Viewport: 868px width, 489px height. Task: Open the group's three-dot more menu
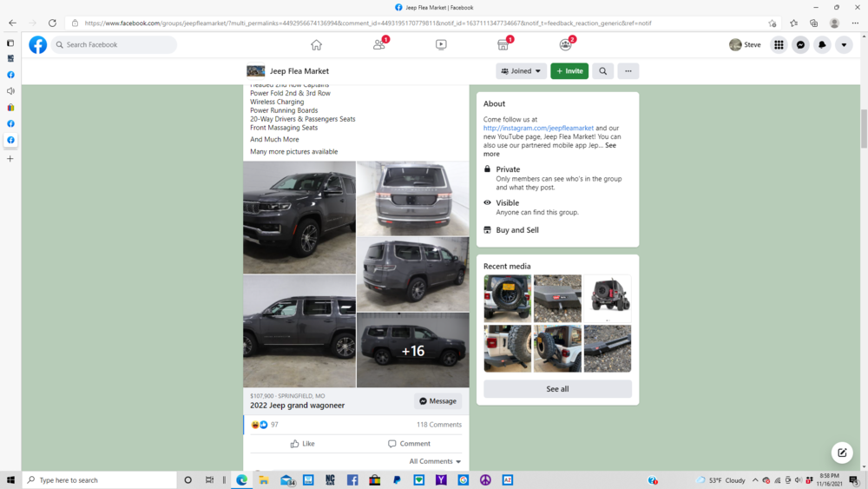point(628,71)
